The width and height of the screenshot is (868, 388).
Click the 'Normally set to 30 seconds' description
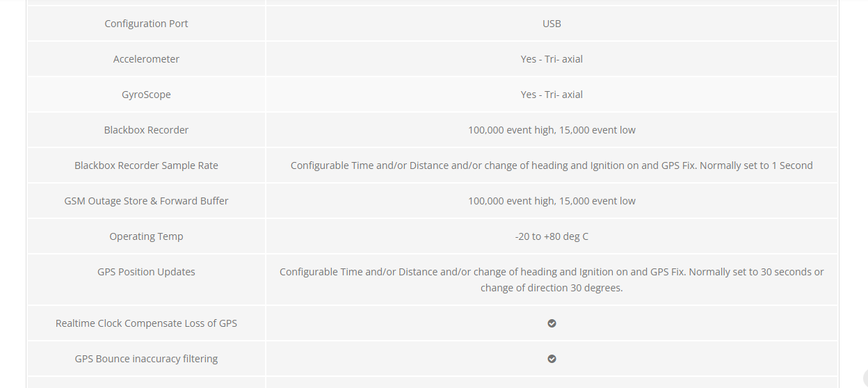pos(552,280)
